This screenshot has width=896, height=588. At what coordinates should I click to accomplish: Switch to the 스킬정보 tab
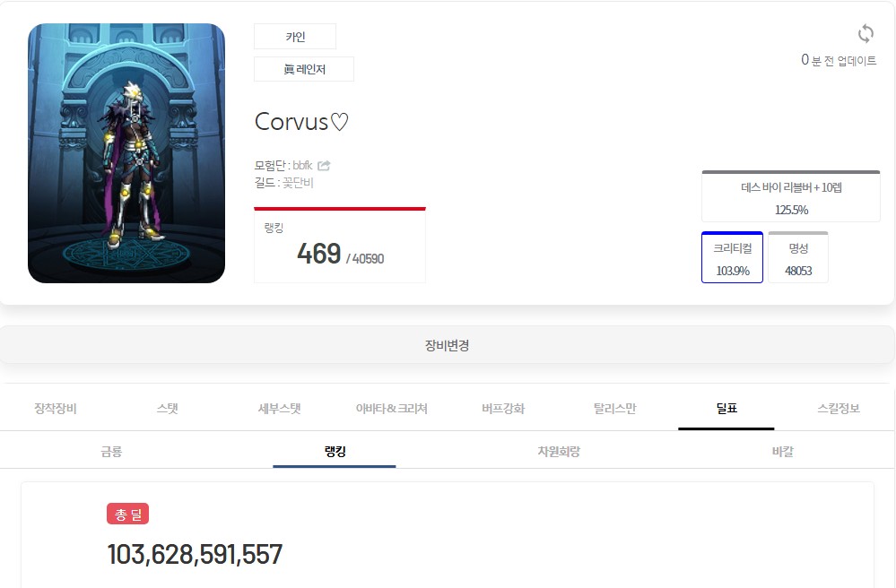click(x=839, y=409)
